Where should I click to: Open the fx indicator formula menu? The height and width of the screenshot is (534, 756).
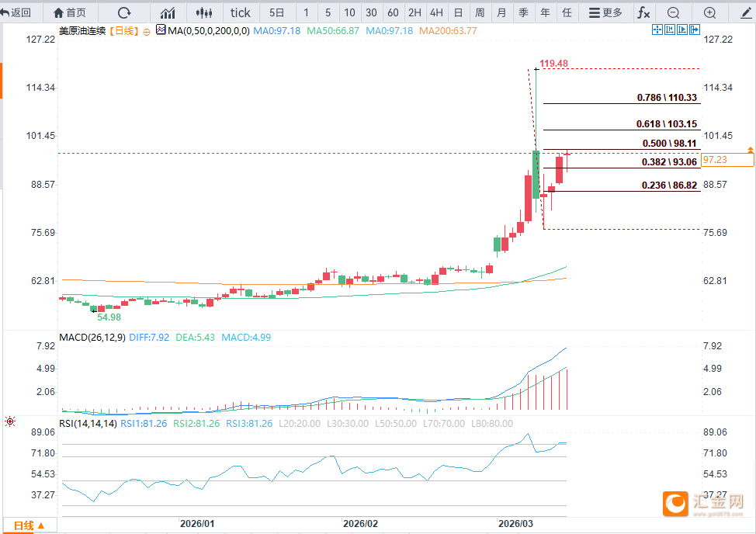643,12
